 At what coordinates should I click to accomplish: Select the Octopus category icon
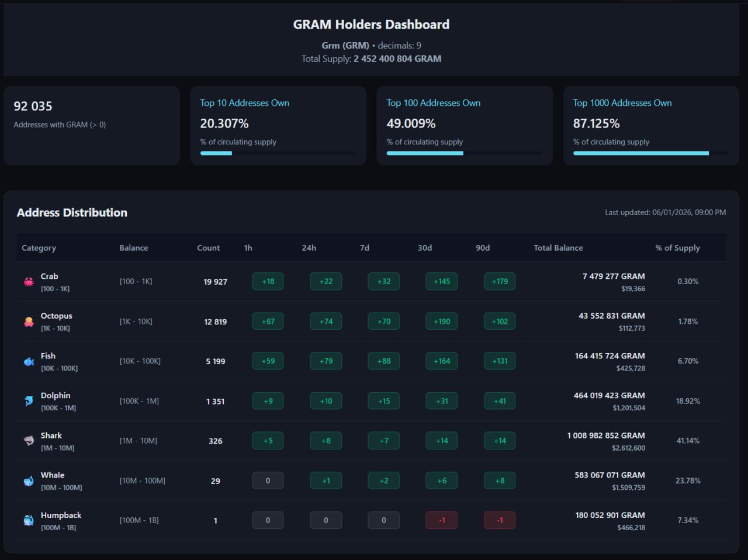pos(29,322)
